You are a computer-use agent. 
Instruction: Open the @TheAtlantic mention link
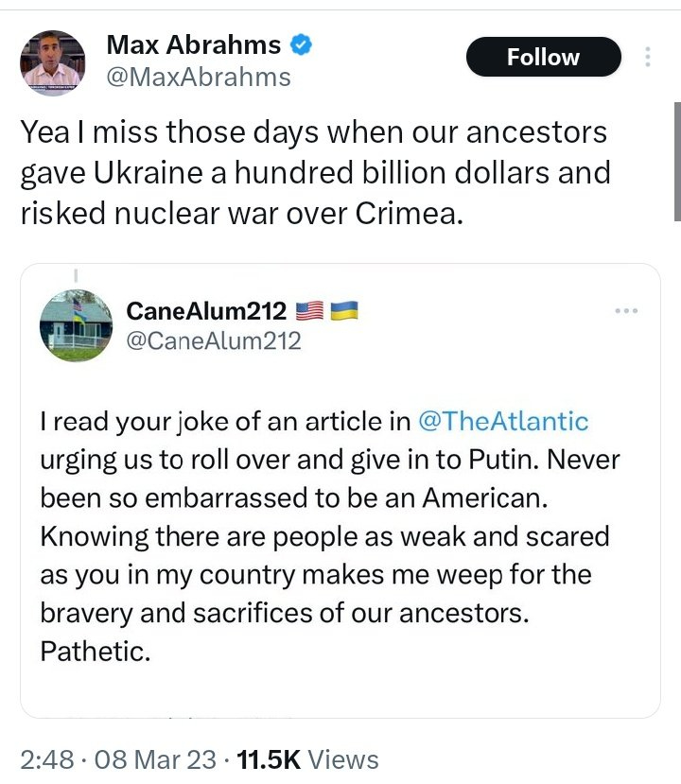[x=502, y=421]
